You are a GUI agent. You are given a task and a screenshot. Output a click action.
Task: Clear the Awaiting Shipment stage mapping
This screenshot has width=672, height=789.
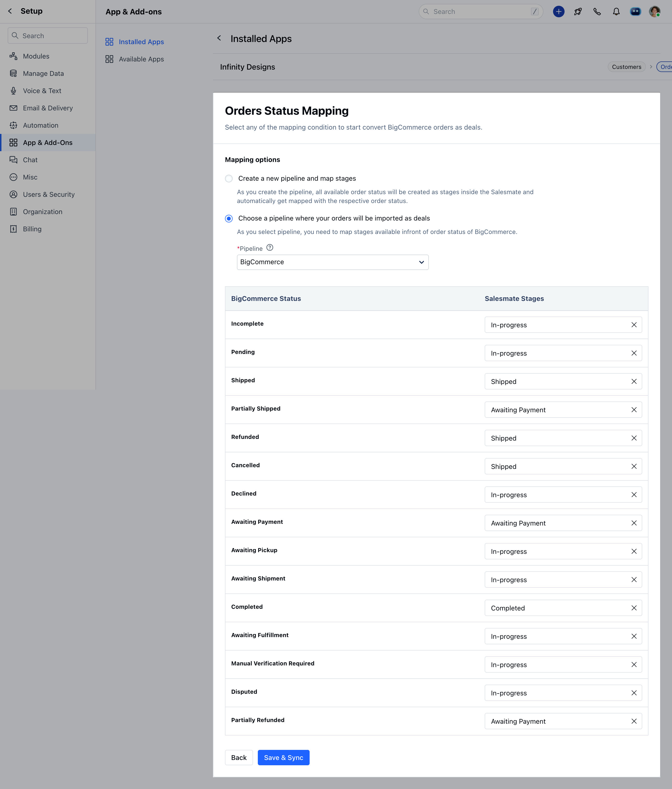pos(634,580)
